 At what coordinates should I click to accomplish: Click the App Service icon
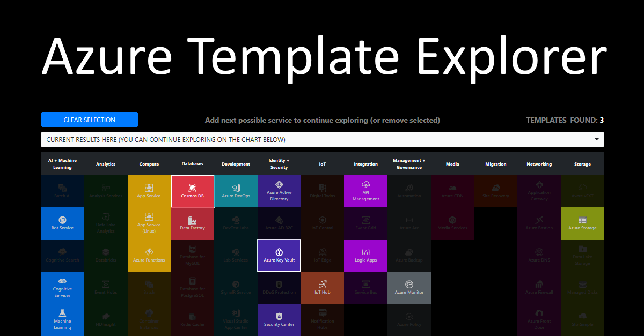click(x=149, y=191)
